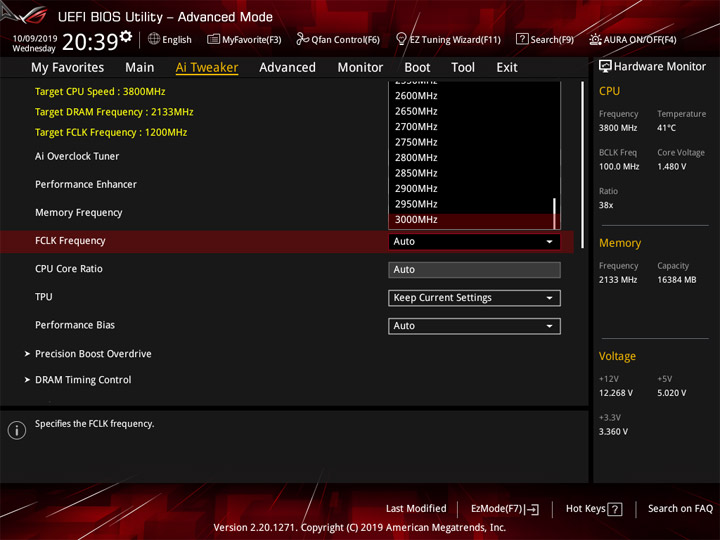This screenshot has height=540, width=720.
Task: Open the Monitor tab
Action: click(360, 68)
